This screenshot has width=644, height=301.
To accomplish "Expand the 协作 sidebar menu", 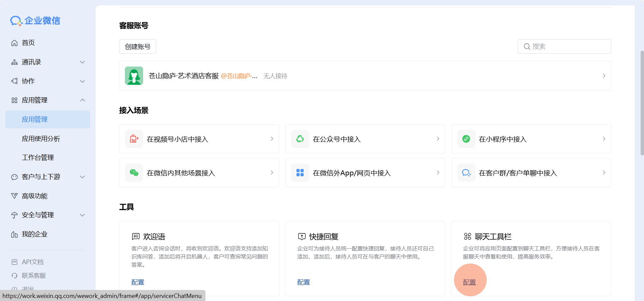I will click(x=82, y=81).
